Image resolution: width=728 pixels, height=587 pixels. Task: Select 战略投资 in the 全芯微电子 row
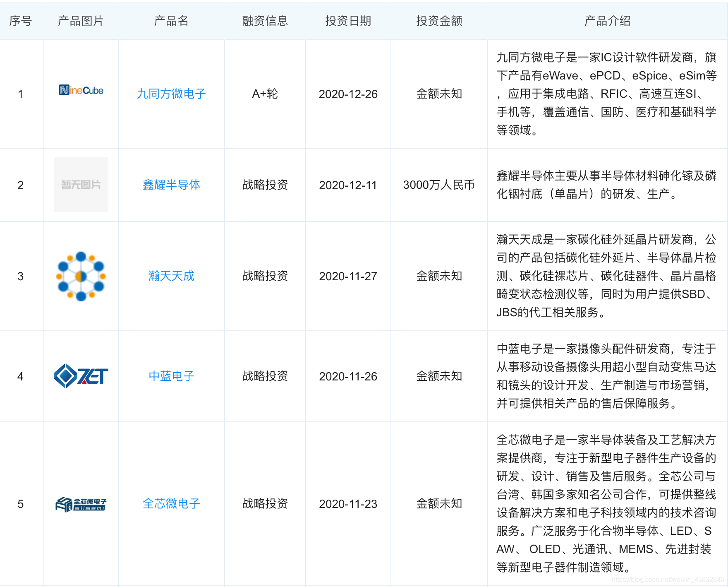coord(265,504)
